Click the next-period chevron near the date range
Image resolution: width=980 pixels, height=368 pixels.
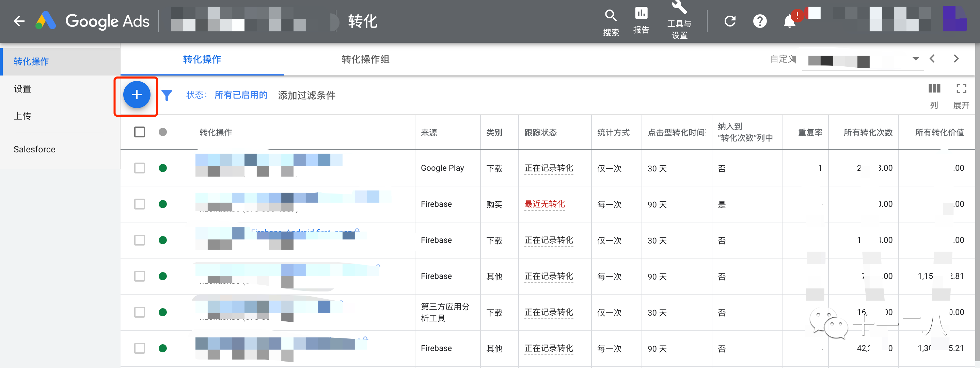(x=957, y=59)
